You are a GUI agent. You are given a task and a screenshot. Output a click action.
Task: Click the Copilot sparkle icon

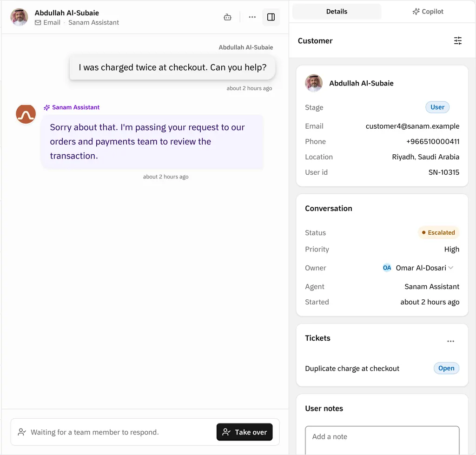click(x=416, y=12)
